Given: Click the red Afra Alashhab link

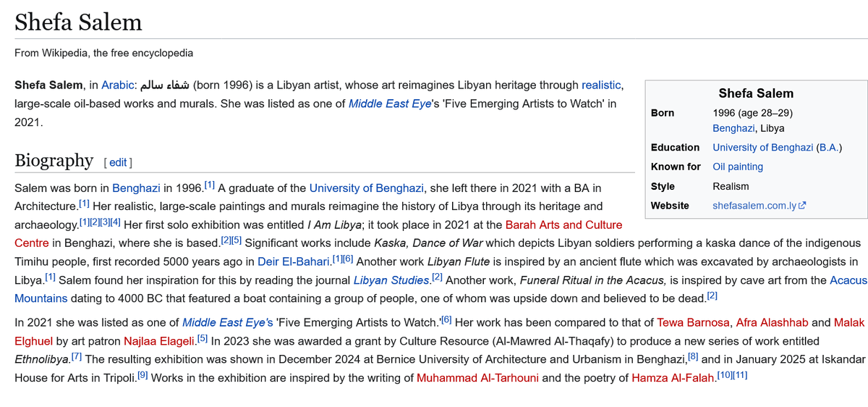Looking at the screenshot, I should pos(773,322).
